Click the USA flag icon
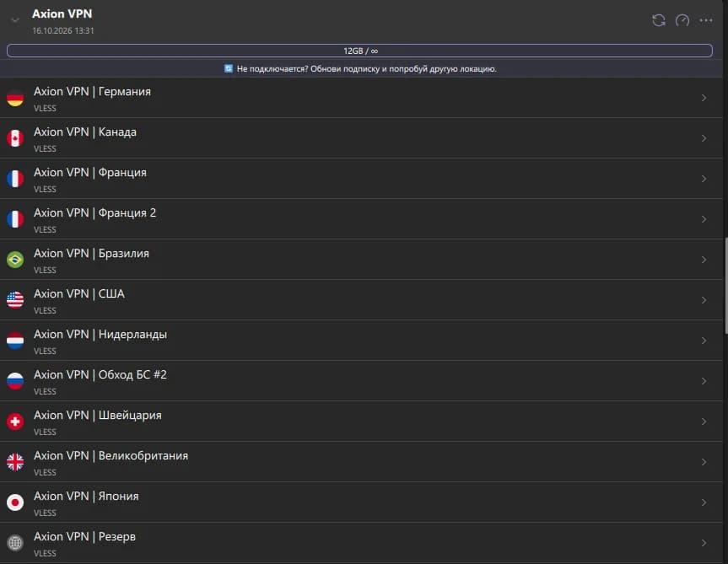 [x=15, y=300]
